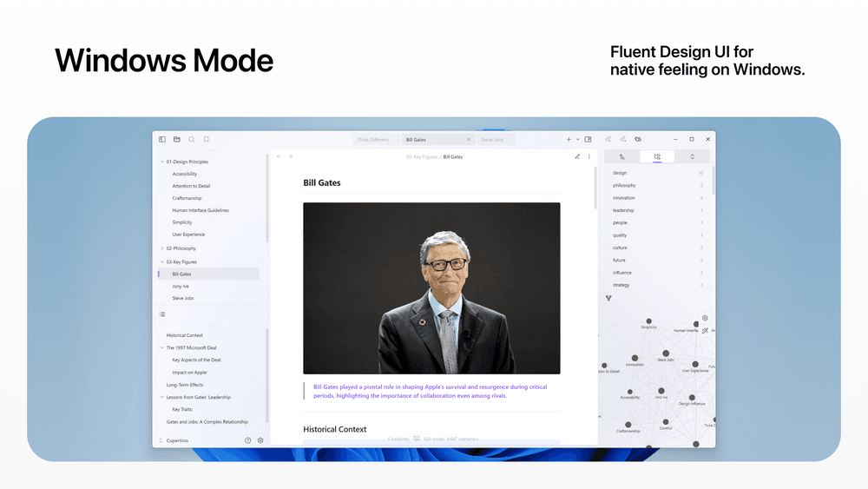The width and height of the screenshot is (868, 489).
Task: Open the file explorer folder icon
Action: click(176, 140)
